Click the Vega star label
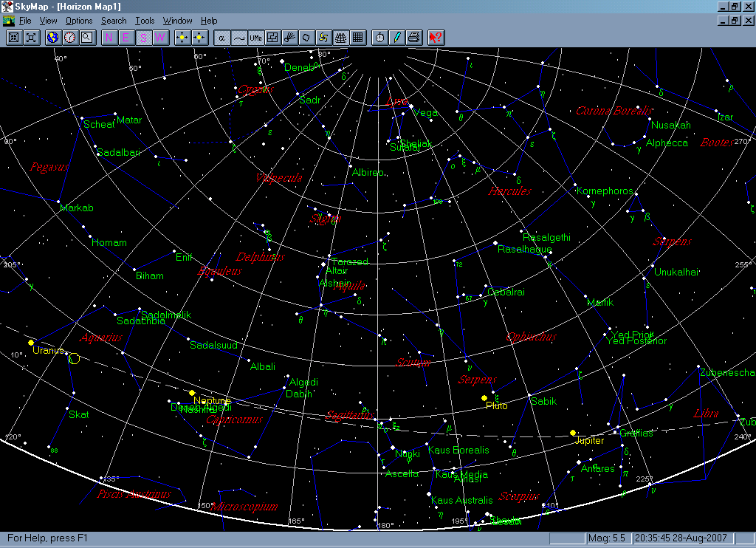The height and width of the screenshot is (548, 756). 426,113
